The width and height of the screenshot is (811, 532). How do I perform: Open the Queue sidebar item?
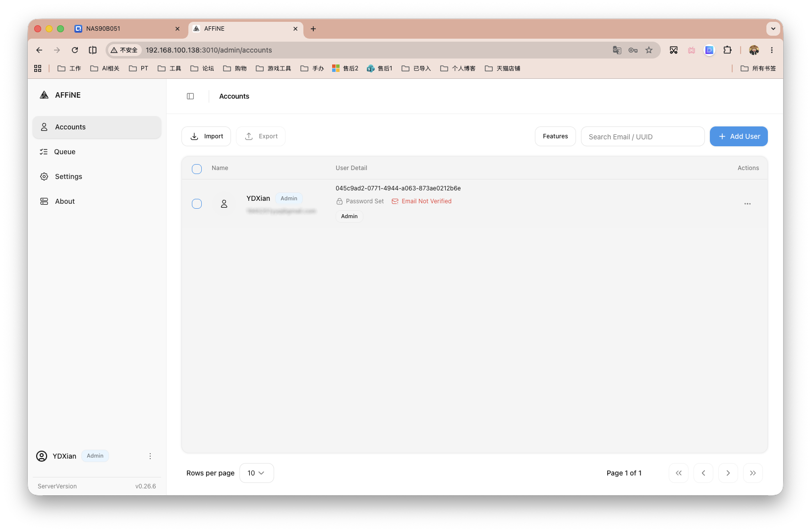[97, 152]
